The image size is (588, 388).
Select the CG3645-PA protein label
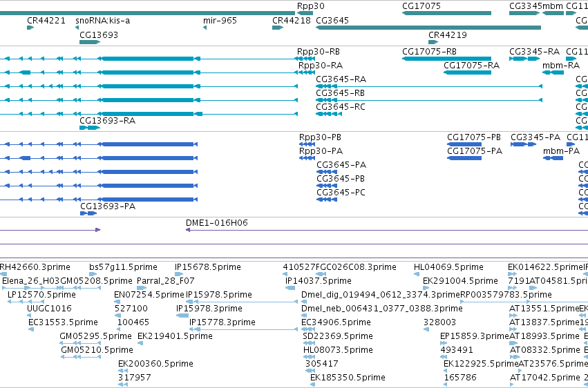click(341, 165)
